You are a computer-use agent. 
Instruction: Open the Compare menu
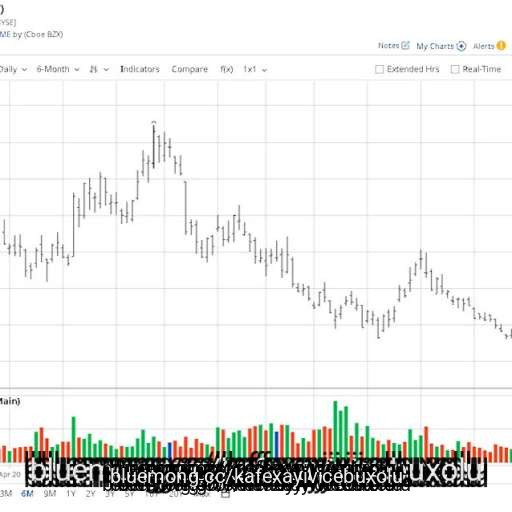[190, 69]
